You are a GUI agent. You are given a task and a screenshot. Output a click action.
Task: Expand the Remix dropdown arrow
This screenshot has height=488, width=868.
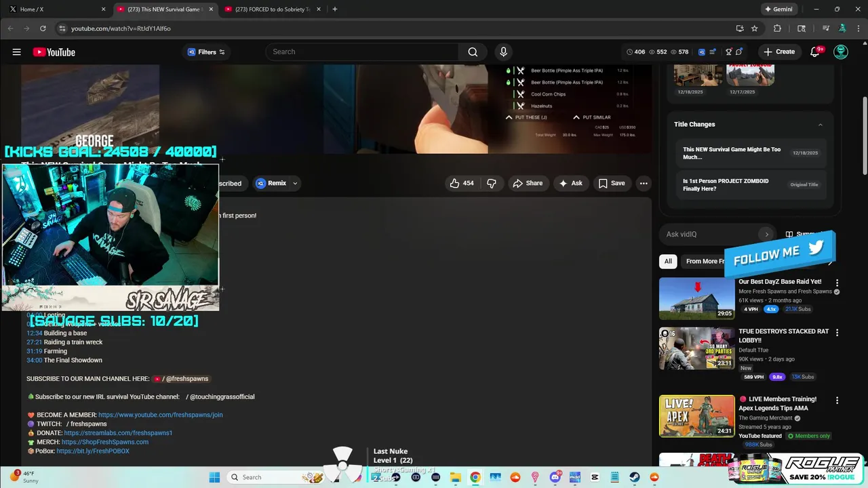tap(295, 183)
